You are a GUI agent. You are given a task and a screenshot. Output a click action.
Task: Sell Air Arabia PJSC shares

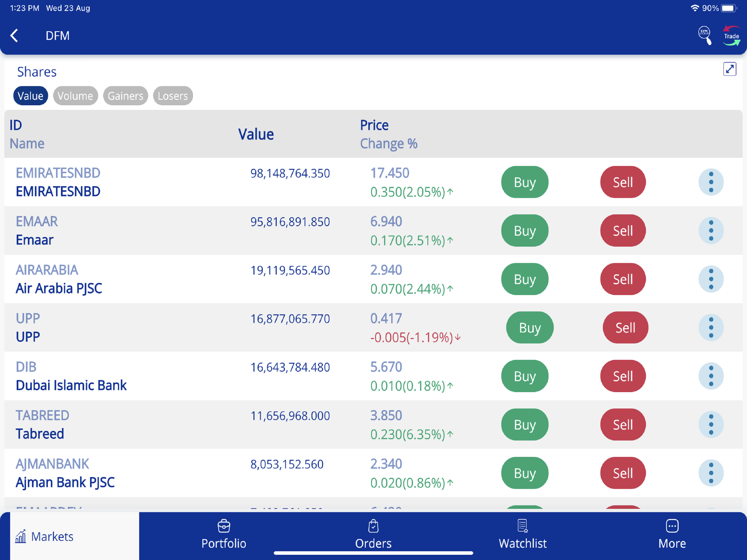click(x=623, y=279)
